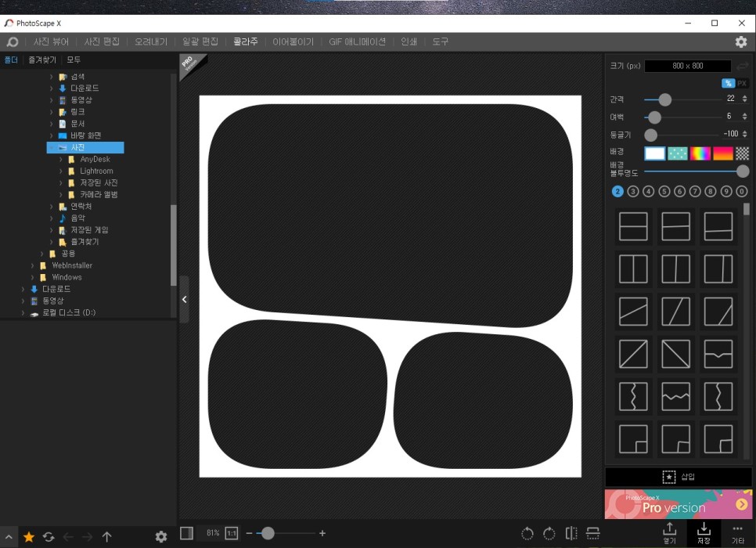
Task: Show the 즐겨찾기 folder list tab
Action: (42, 59)
